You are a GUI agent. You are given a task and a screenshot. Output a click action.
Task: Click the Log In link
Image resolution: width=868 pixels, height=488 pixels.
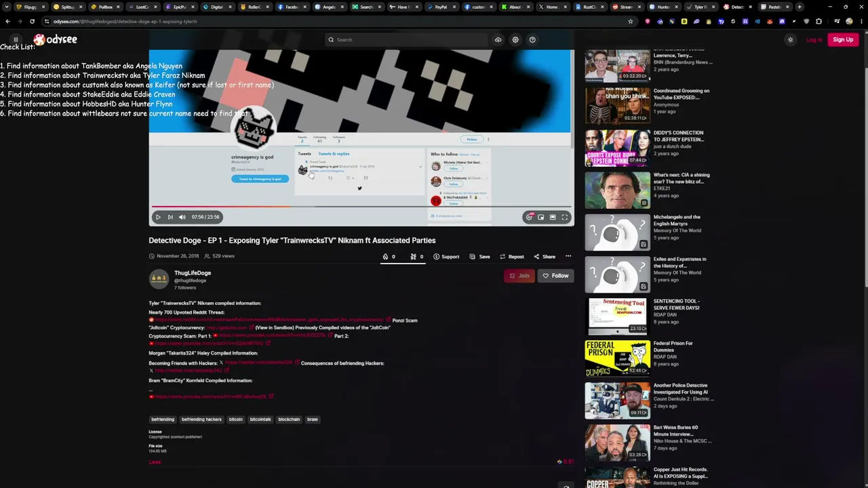coord(814,40)
